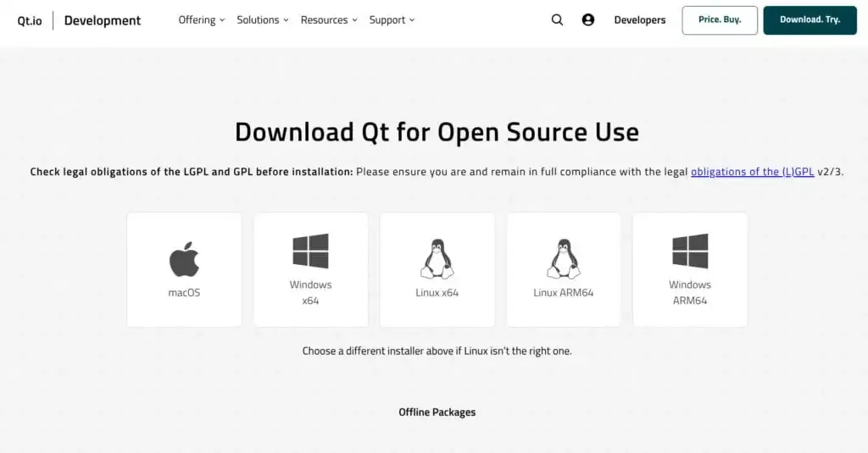This screenshot has width=868, height=453.
Task: Click the Development header label
Action: click(x=103, y=20)
